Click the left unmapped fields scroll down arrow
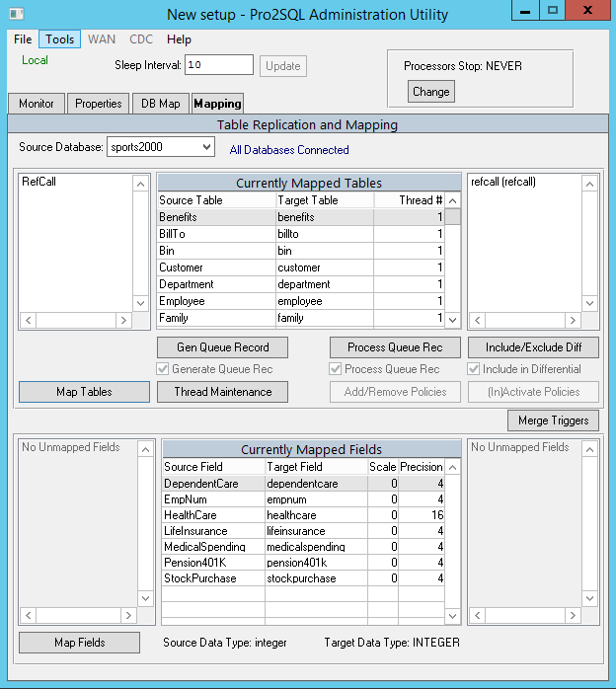 click(x=145, y=598)
